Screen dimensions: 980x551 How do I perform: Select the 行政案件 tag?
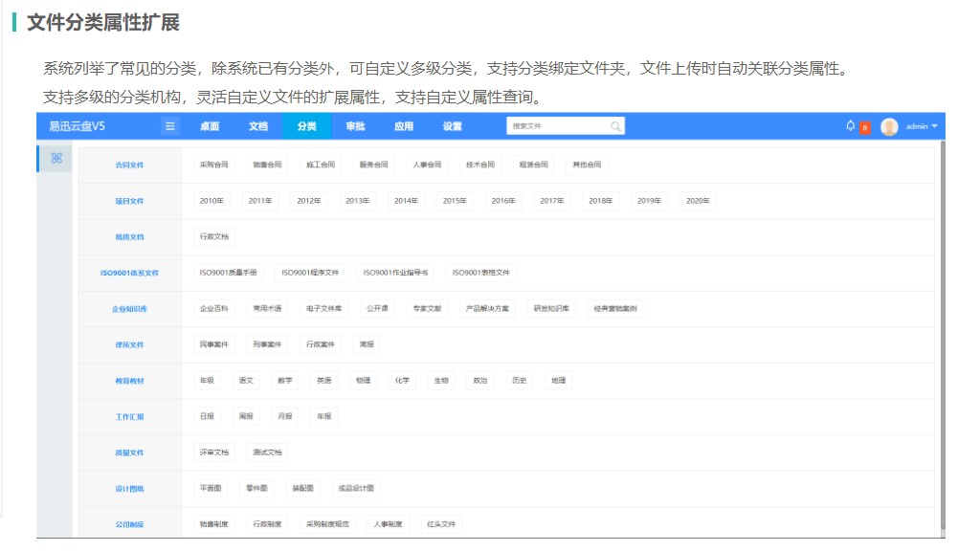coord(321,344)
